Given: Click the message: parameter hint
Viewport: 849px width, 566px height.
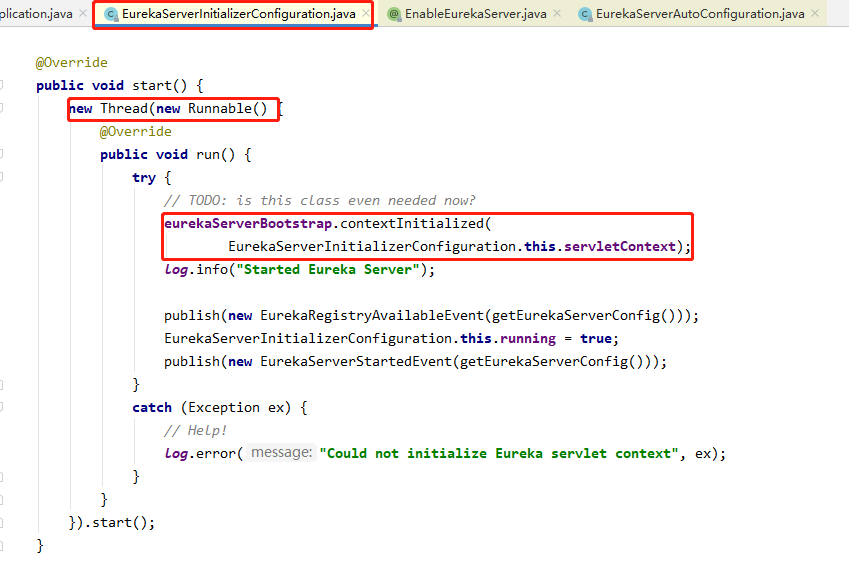Looking at the screenshot, I should point(282,452).
